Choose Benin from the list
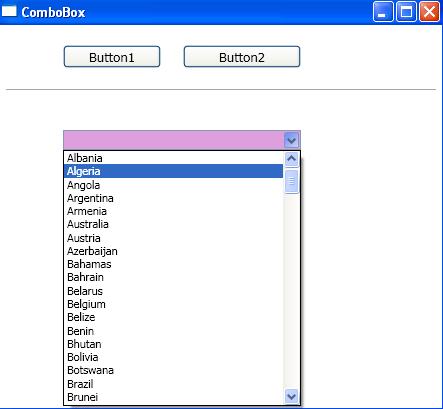The width and height of the screenshot is (443, 409). click(173, 331)
